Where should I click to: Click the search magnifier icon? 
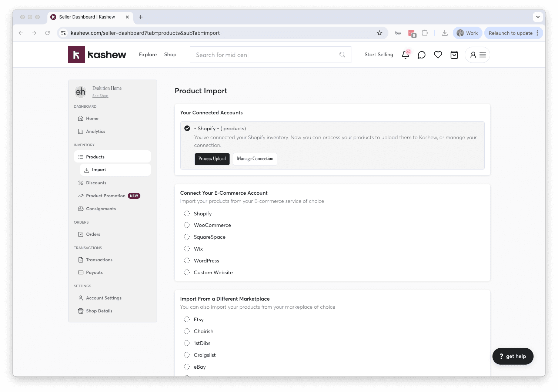click(x=342, y=55)
